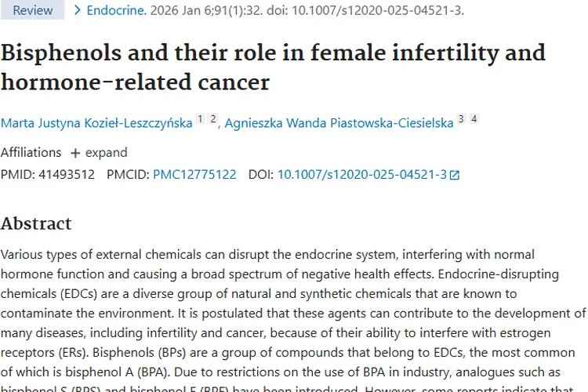Click the plus icon beside expand
The width and height of the screenshot is (588, 392).
pos(75,153)
